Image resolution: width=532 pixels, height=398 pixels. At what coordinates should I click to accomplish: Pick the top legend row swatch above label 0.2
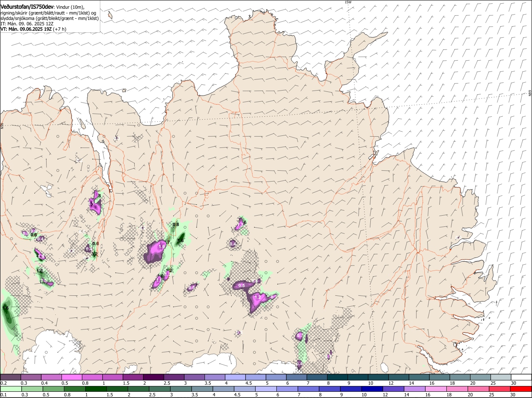[10, 377]
